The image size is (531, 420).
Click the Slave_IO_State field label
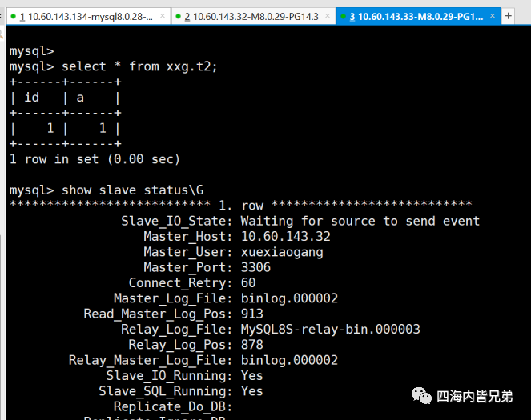(x=176, y=221)
